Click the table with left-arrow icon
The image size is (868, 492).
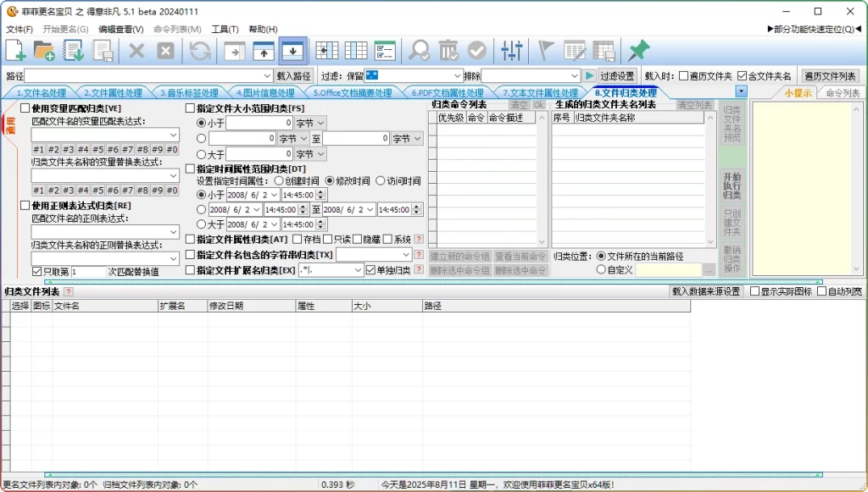click(326, 50)
